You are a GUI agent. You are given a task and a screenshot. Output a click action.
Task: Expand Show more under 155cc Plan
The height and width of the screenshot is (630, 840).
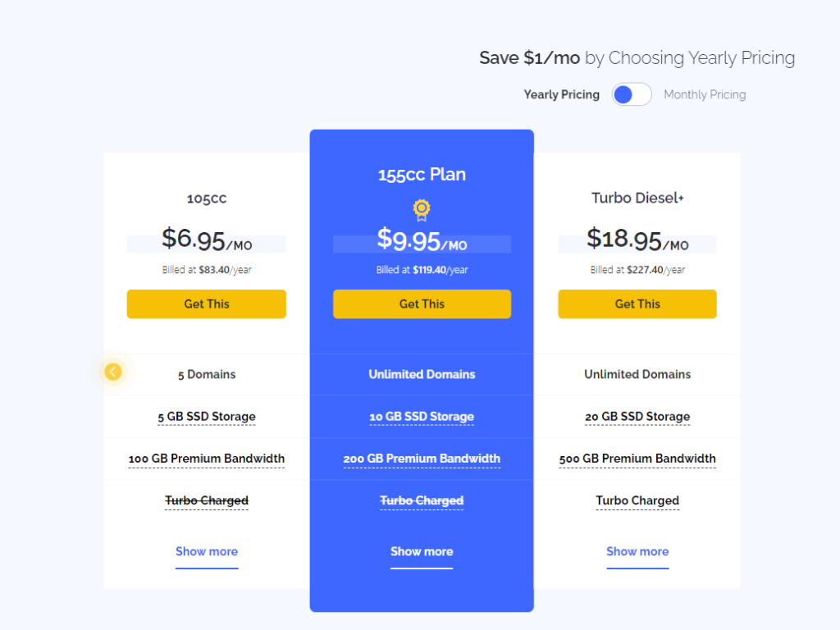click(x=422, y=551)
